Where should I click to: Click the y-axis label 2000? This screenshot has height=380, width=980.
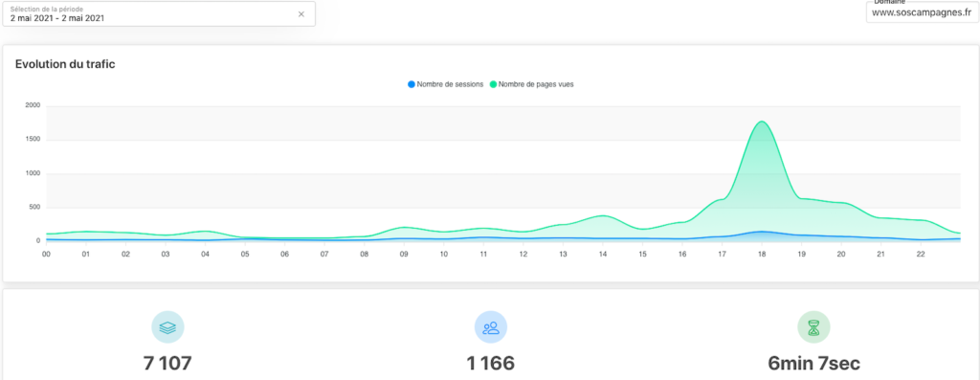point(33,105)
